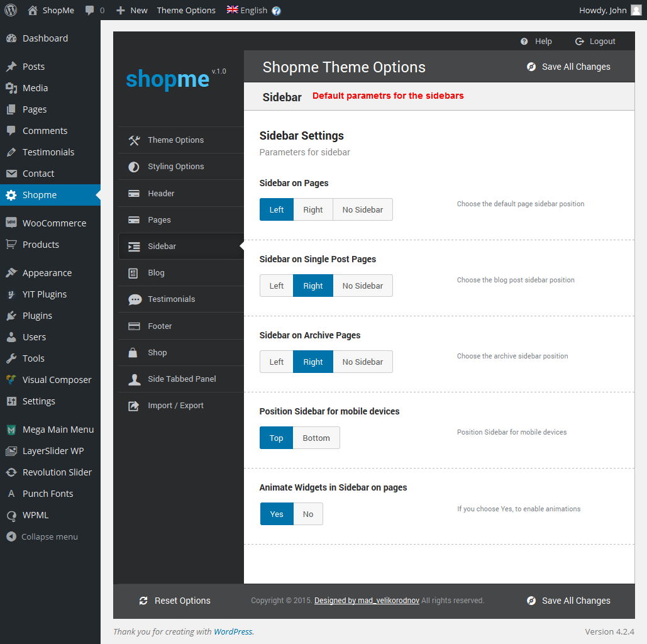Click the Help icon in Shopme panel
This screenshot has width=647, height=644.
click(x=524, y=42)
